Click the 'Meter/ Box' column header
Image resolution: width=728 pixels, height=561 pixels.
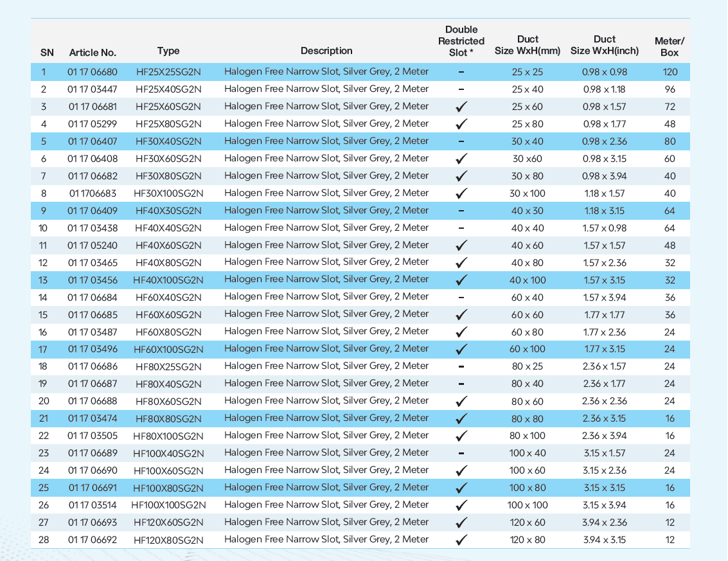click(x=670, y=46)
